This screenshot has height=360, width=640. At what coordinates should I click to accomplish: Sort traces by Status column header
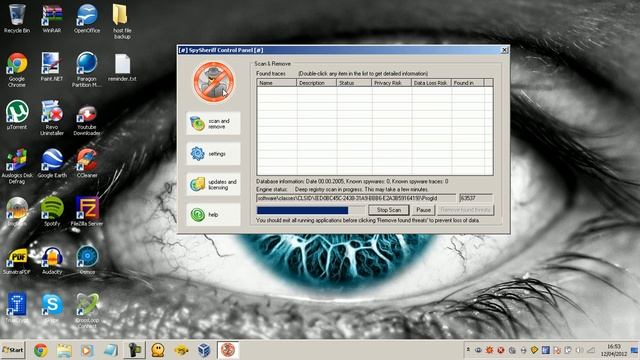coord(354,83)
